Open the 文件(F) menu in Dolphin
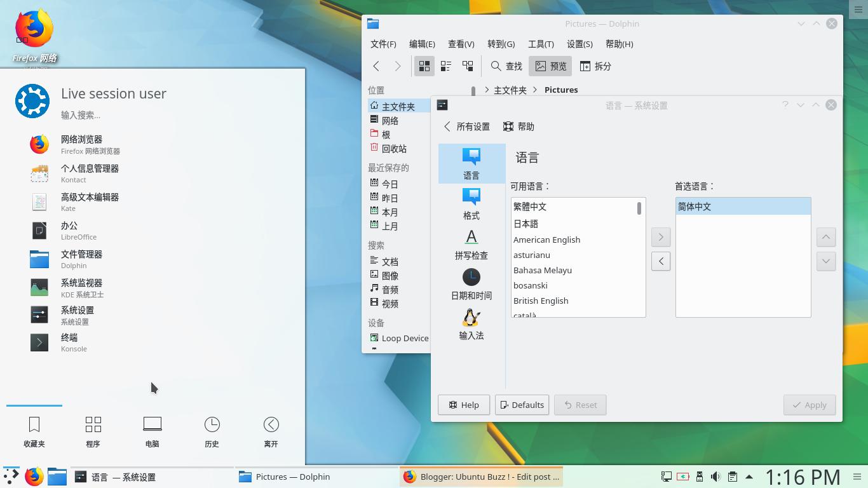This screenshot has width=868, height=488. click(x=383, y=44)
